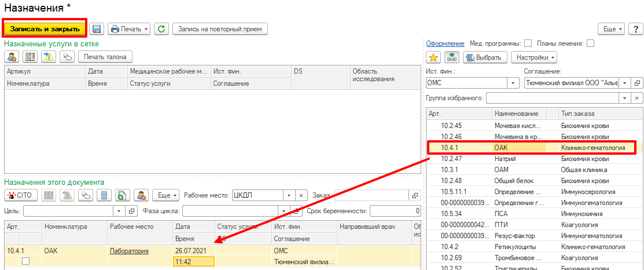
Task: Open the Ист. фин. ОМС dropdown
Action: (513, 83)
